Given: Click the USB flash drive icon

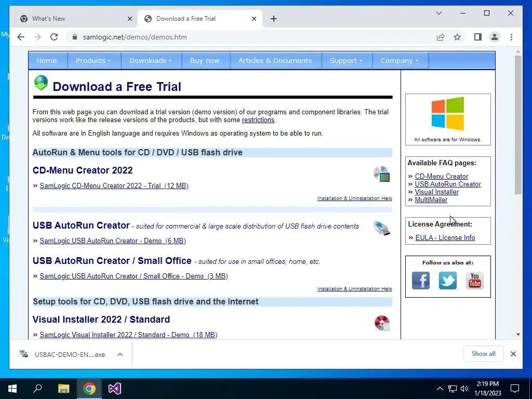Looking at the screenshot, I should point(382,228).
